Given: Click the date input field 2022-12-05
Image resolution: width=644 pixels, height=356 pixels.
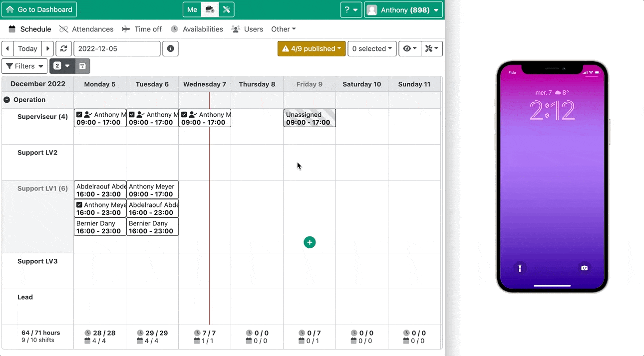Looking at the screenshot, I should (x=117, y=48).
